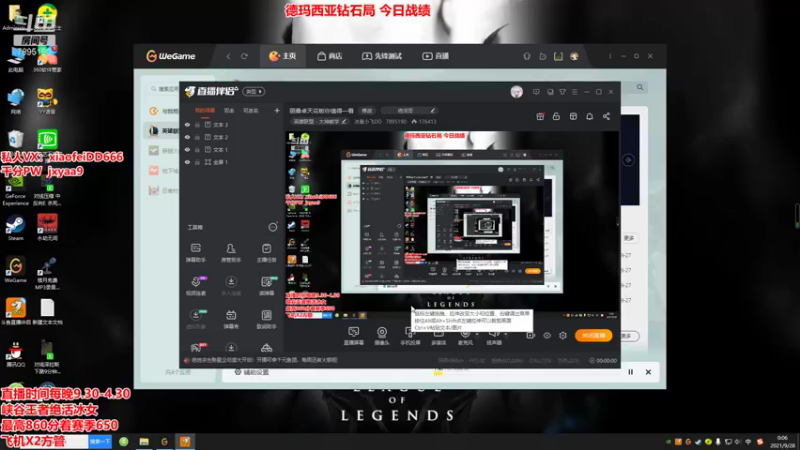The height and width of the screenshot is (450, 800).
Task: Open the notification bell in streaming companion
Action: click(x=589, y=116)
